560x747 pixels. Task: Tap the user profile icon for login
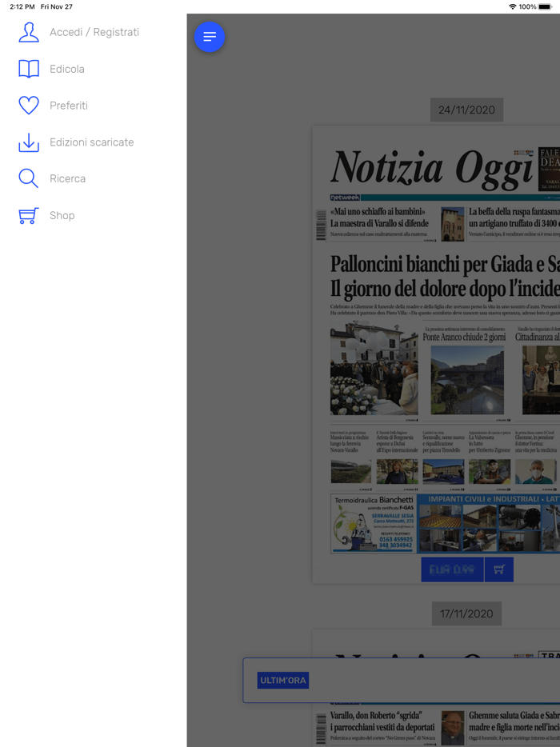pos(29,33)
